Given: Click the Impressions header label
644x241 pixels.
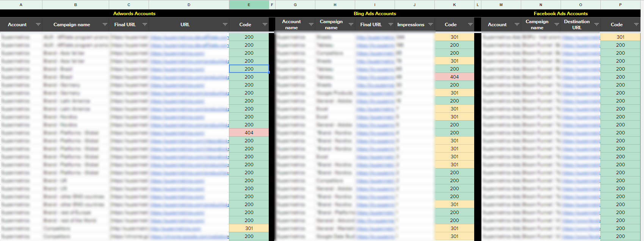Looking at the screenshot, I should pyautogui.click(x=411, y=25).
